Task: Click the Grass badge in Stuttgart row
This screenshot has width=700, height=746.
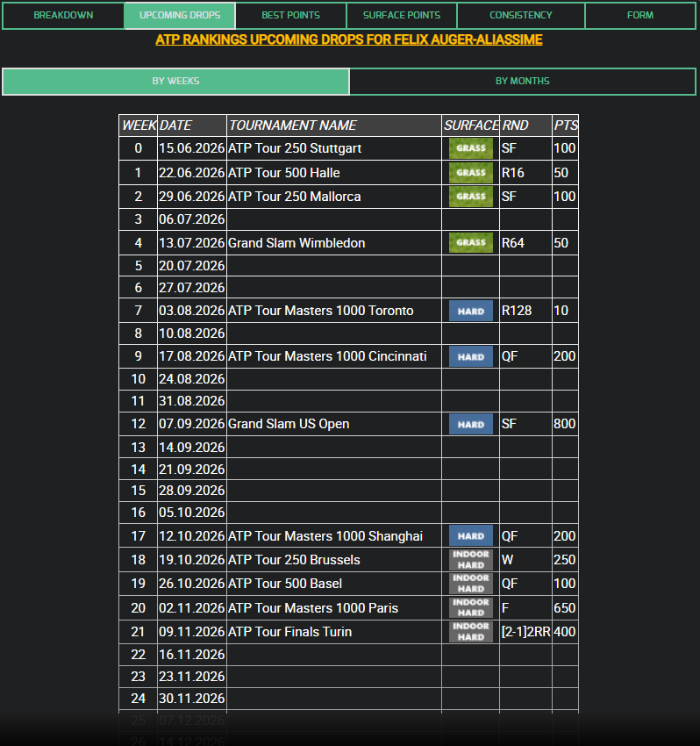Action: [471, 148]
